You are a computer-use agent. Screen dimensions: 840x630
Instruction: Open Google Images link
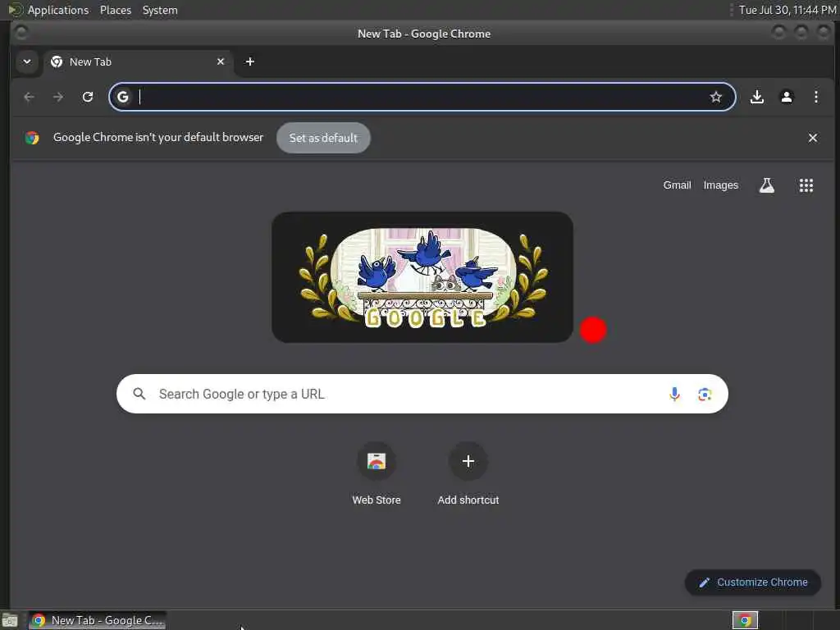point(720,185)
